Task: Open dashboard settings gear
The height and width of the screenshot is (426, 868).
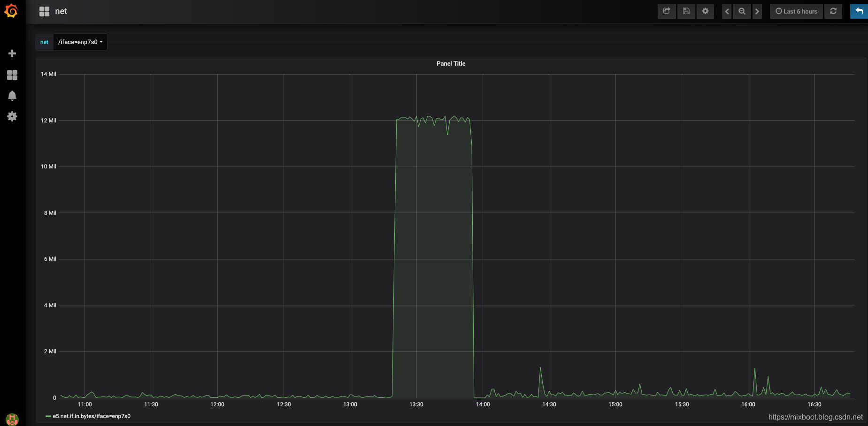Action: pos(705,11)
